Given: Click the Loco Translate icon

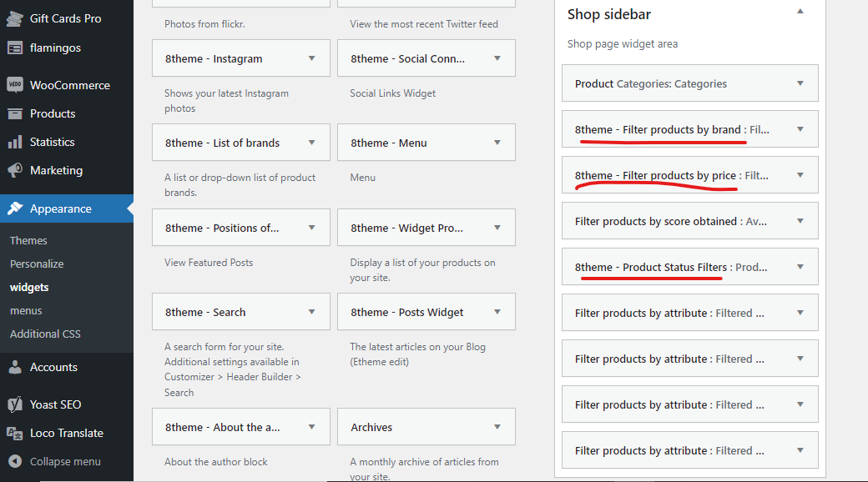Looking at the screenshot, I should click(x=15, y=434).
